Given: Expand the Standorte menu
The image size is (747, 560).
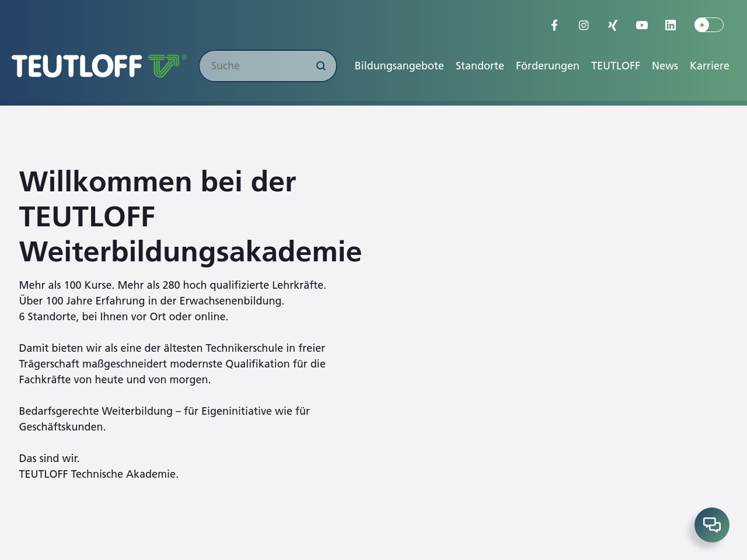Looking at the screenshot, I should point(480,66).
